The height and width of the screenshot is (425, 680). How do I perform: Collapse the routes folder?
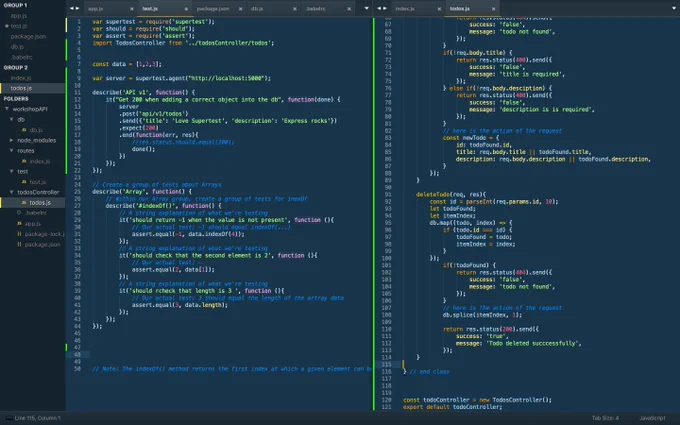click(x=12, y=150)
